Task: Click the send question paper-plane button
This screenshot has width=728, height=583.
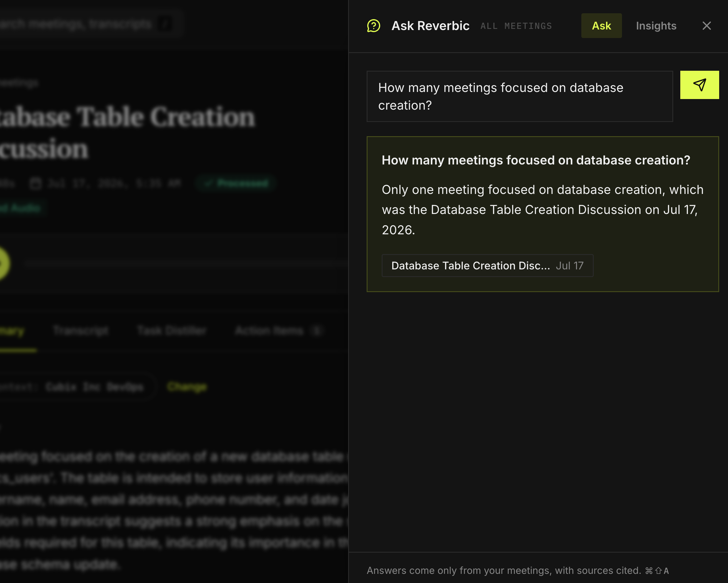Action: click(699, 85)
